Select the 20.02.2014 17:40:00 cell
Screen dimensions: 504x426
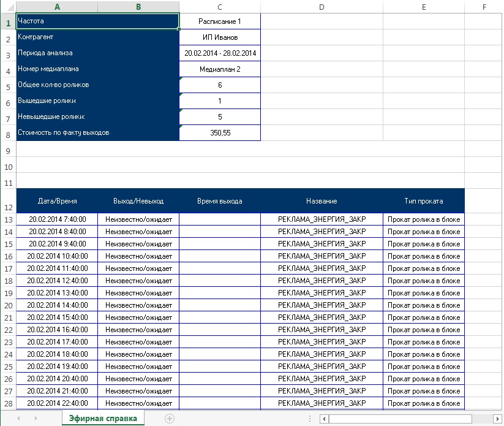(57, 341)
